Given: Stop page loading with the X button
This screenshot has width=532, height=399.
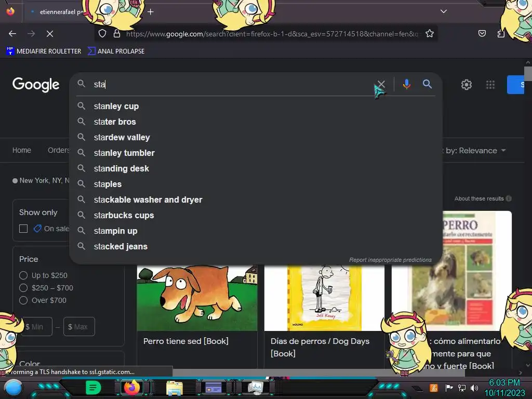Looking at the screenshot, I should 49,34.
